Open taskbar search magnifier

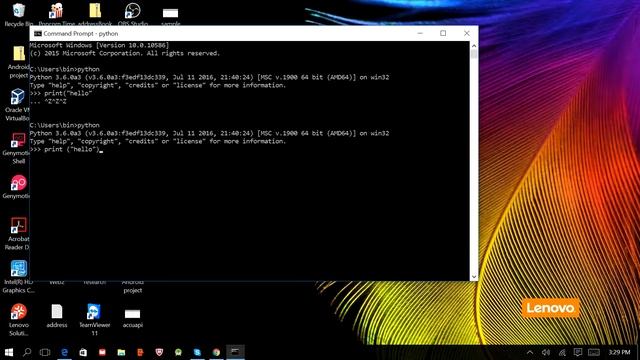click(27, 352)
